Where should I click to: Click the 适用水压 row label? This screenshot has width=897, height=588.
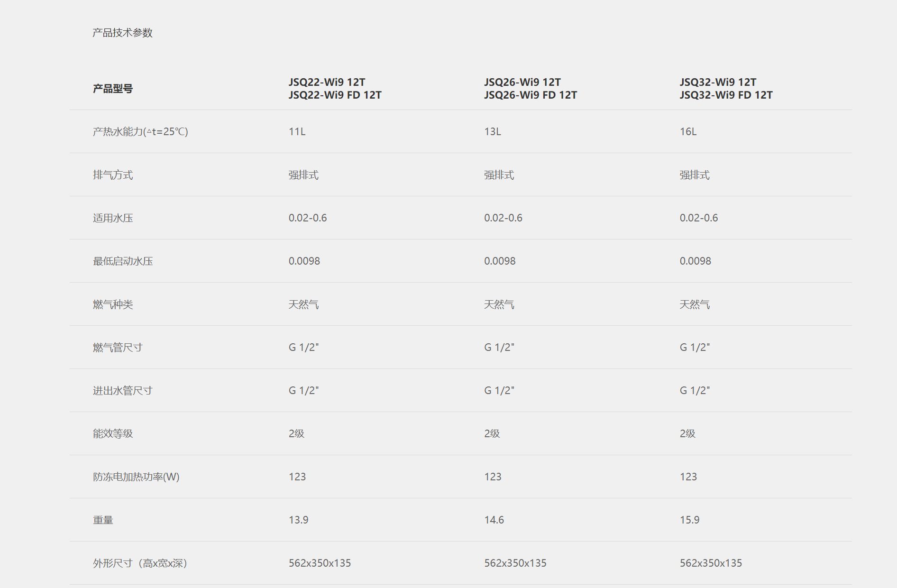point(113,218)
